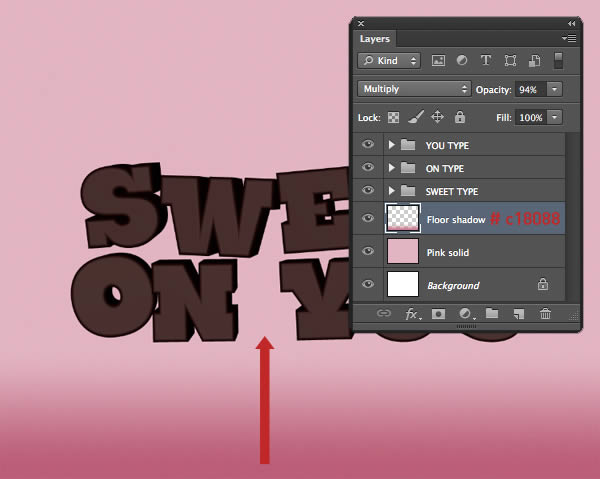Image resolution: width=600 pixels, height=479 pixels.
Task: Open Layers panel flyout menu
Action: [x=569, y=38]
